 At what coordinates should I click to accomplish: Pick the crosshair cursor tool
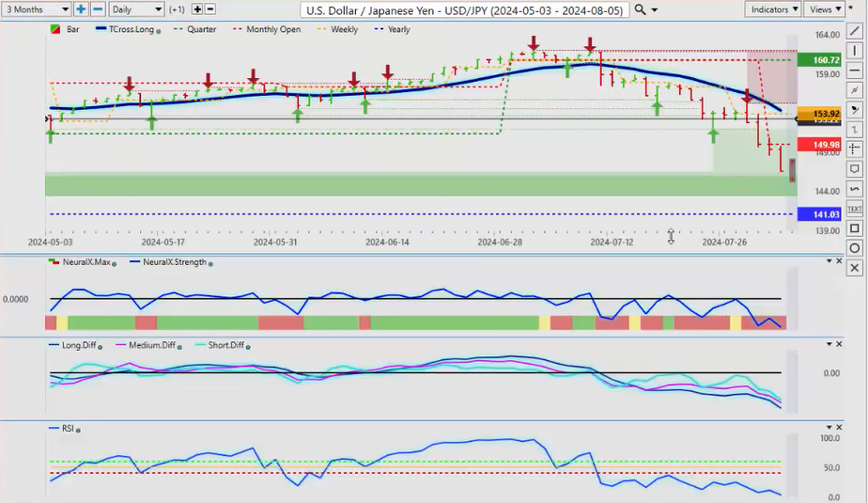[x=855, y=149]
